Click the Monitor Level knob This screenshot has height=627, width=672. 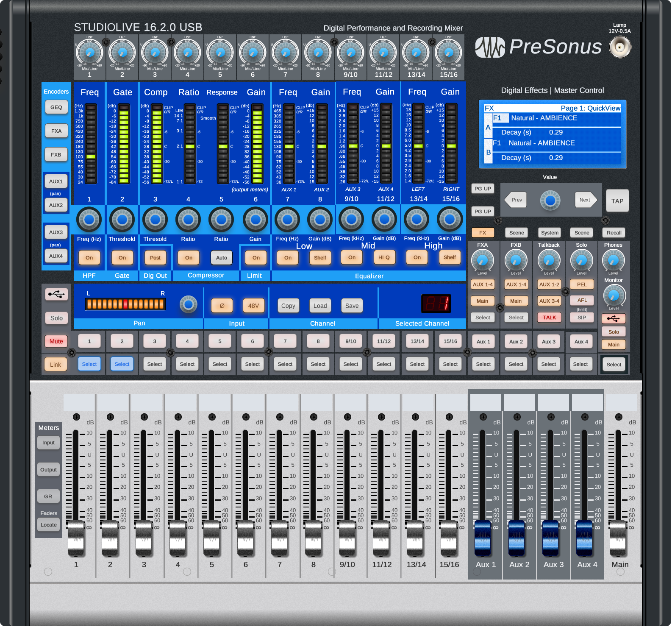tap(614, 295)
